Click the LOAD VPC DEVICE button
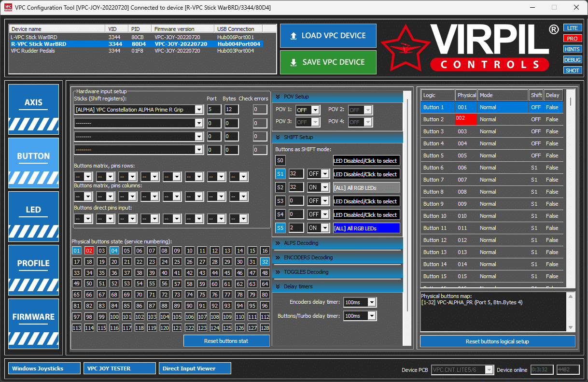Image resolution: width=588 pixels, height=382 pixels. click(x=328, y=36)
